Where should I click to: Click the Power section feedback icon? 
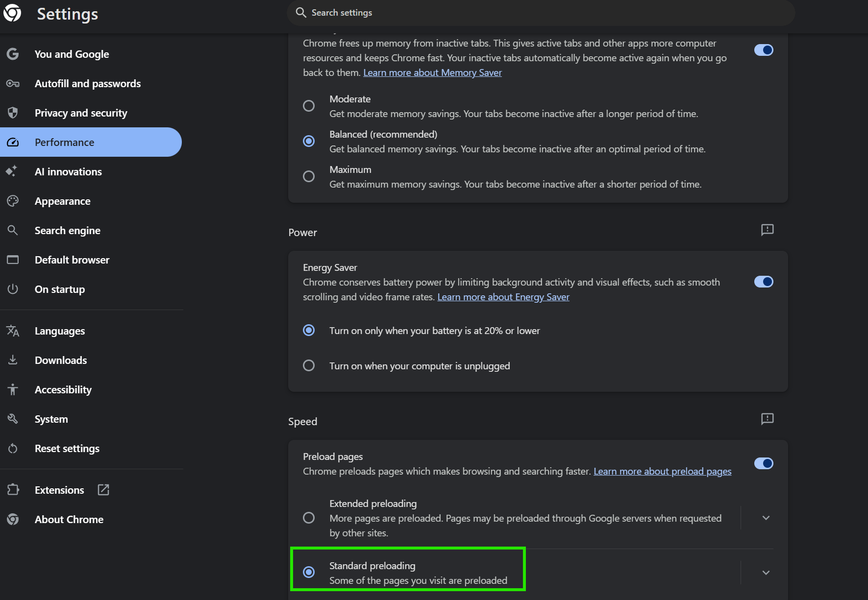tap(767, 230)
